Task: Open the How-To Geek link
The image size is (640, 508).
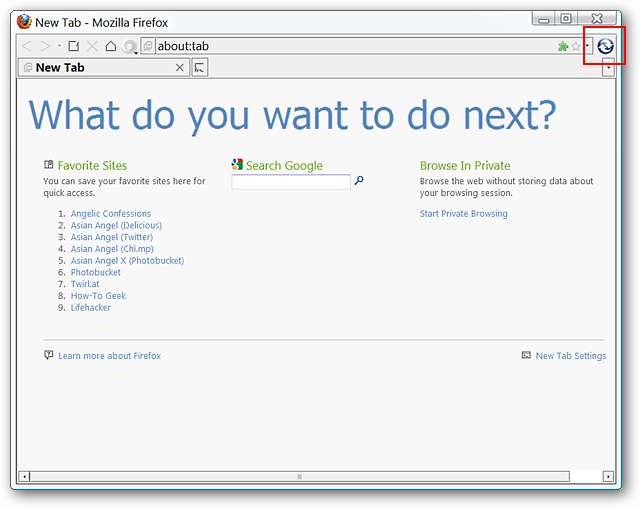Action: pyautogui.click(x=98, y=296)
